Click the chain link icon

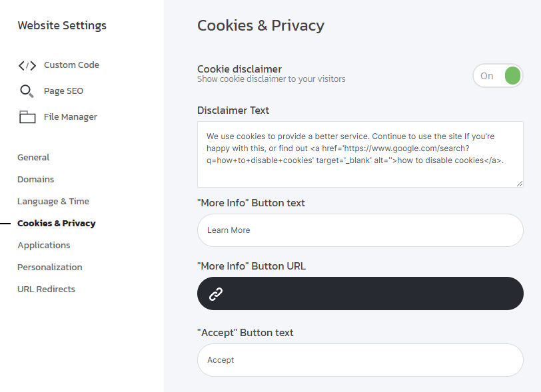pos(216,294)
